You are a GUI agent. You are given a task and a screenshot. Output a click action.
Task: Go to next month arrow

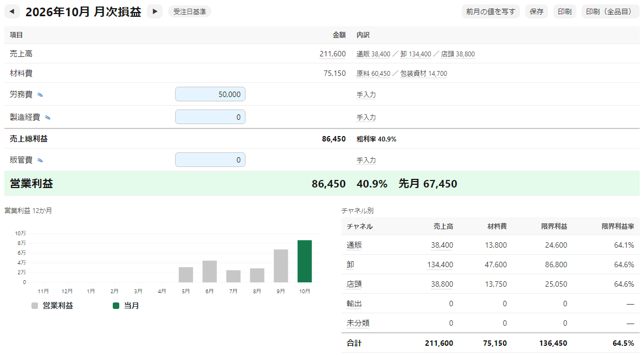point(155,11)
